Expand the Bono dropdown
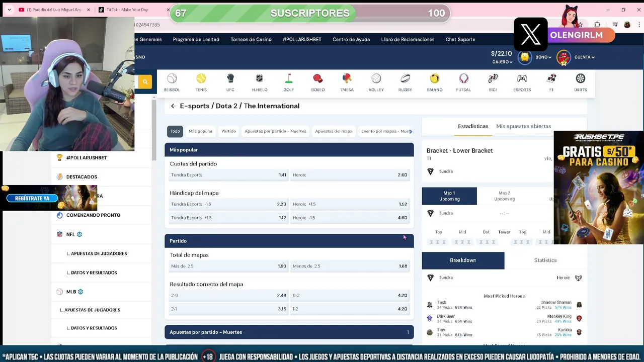The width and height of the screenshot is (644, 362). coord(543,57)
